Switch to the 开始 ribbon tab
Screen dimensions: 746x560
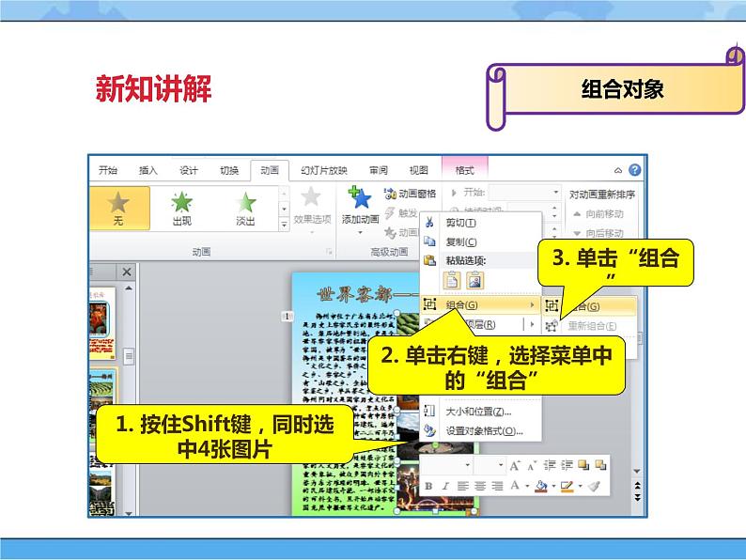[108, 170]
